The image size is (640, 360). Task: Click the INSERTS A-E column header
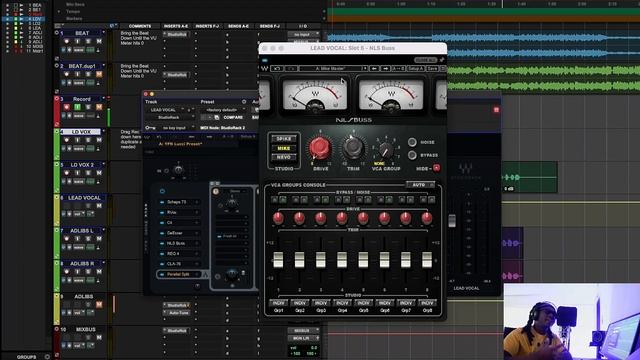[176, 26]
